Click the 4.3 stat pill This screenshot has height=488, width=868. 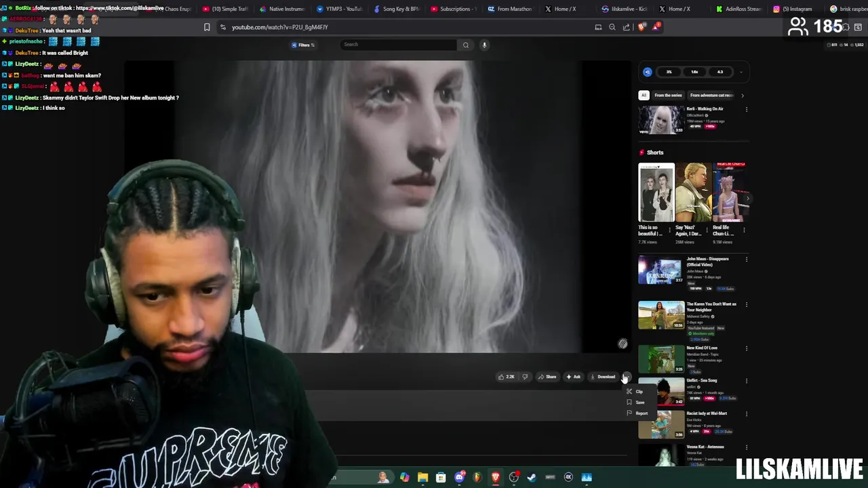pyautogui.click(x=719, y=72)
